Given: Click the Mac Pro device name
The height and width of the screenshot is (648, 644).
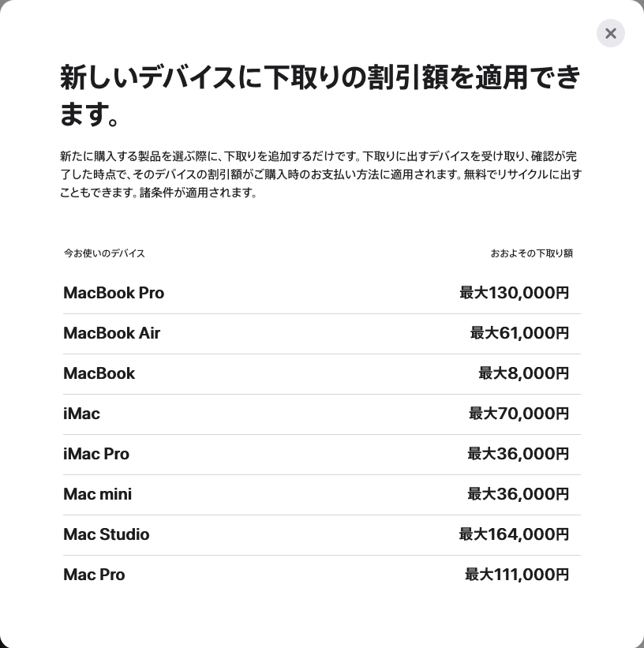Looking at the screenshot, I should (x=94, y=575).
